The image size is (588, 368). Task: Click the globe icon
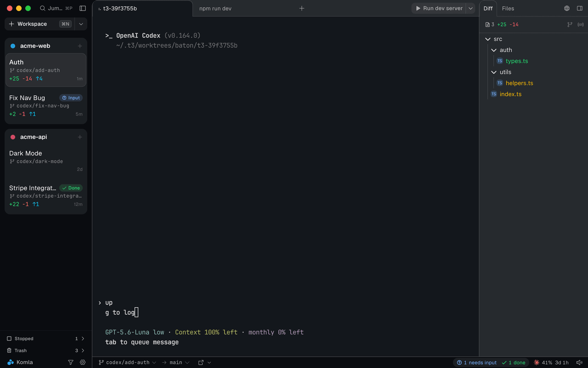tap(567, 8)
